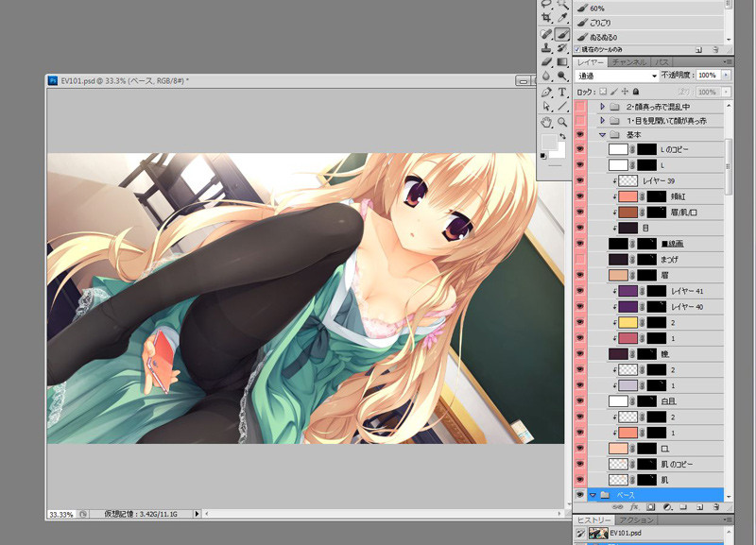Switch to the レイヤー tab
756x545 pixels.
coord(590,62)
